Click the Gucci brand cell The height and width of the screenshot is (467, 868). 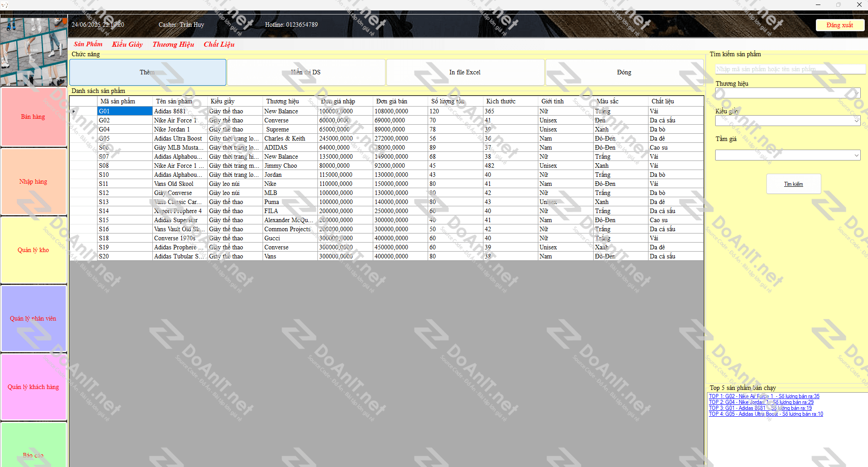[x=290, y=238]
